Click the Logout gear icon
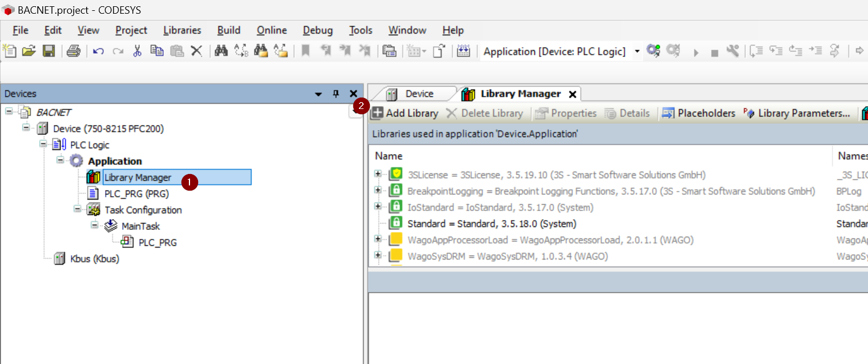This screenshot has height=364, width=868. pos(673,51)
